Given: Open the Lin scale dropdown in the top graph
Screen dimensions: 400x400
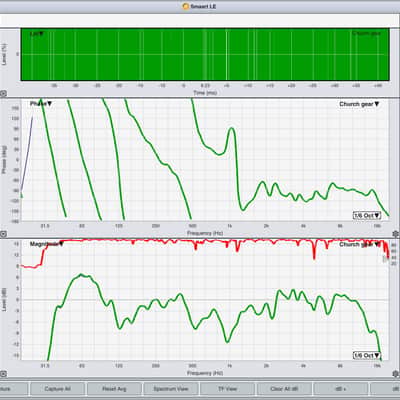Looking at the screenshot, I should pos(37,34).
